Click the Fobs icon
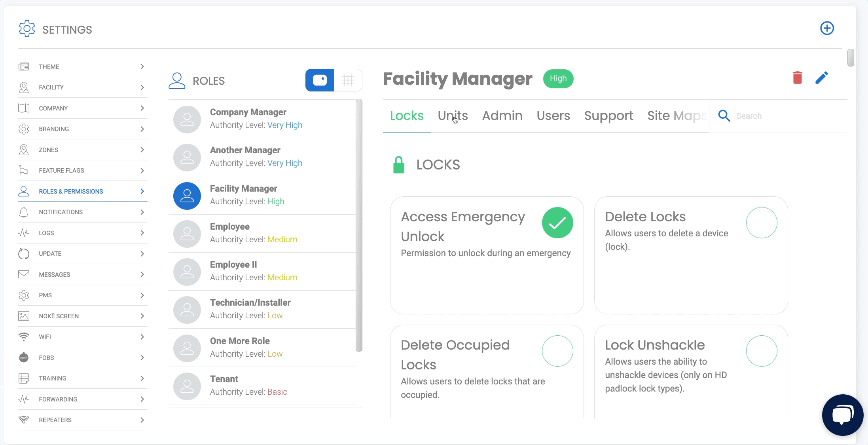Viewport: 868px width, 445px height. [x=24, y=358]
